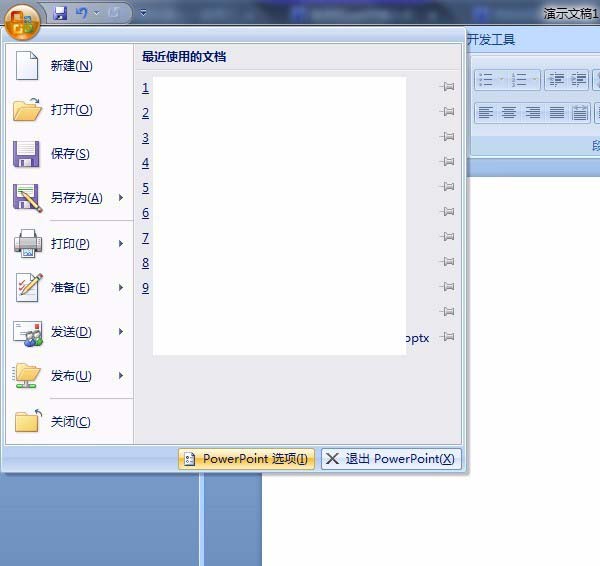The image size is (600, 566).
Task: Click the open folder icon beside 打开
Action: (x=27, y=110)
